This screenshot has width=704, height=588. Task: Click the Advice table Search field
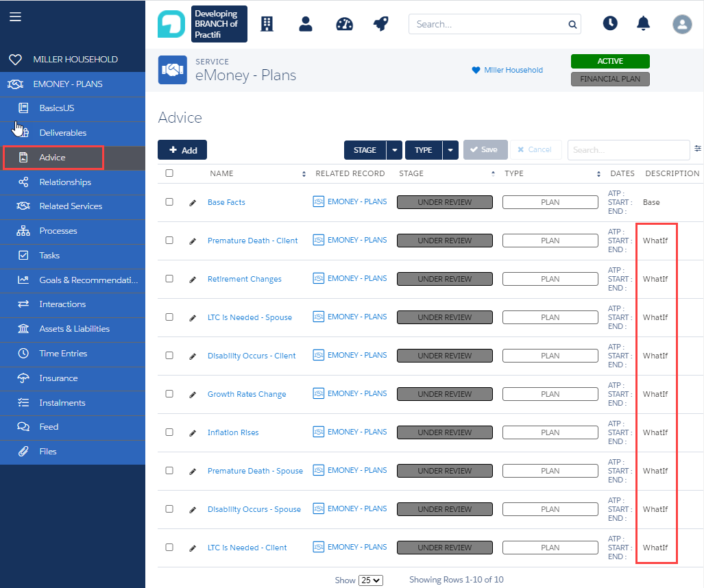point(629,150)
